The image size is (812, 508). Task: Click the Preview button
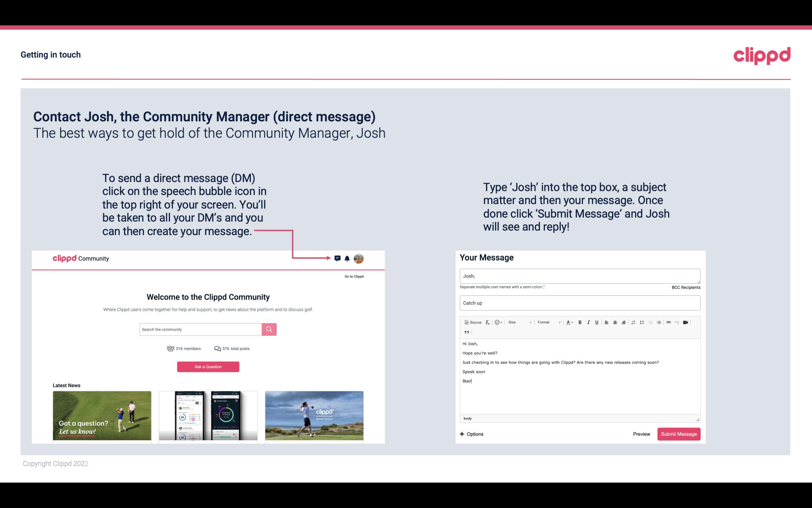click(641, 434)
